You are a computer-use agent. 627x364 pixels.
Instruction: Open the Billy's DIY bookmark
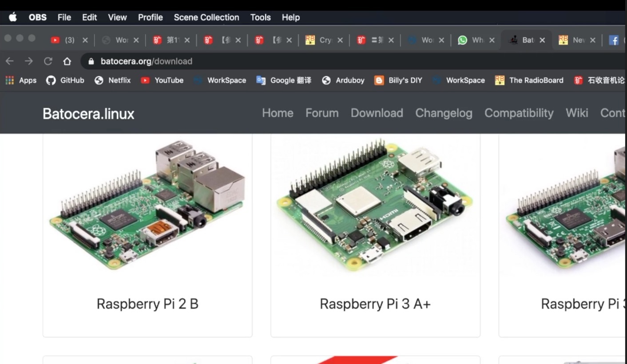(398, 80)
